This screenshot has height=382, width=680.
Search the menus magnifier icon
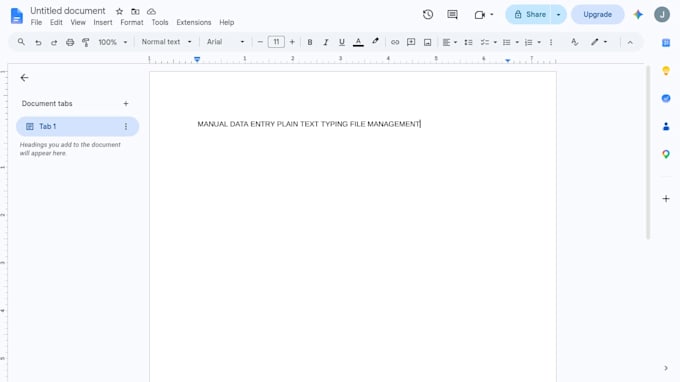[x=21, y=42]
